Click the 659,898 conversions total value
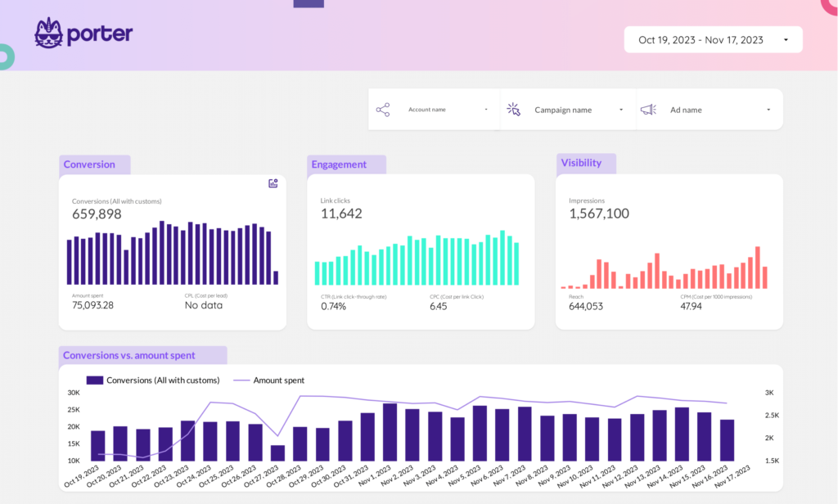 pyautogui.click(x=97, y=214)
